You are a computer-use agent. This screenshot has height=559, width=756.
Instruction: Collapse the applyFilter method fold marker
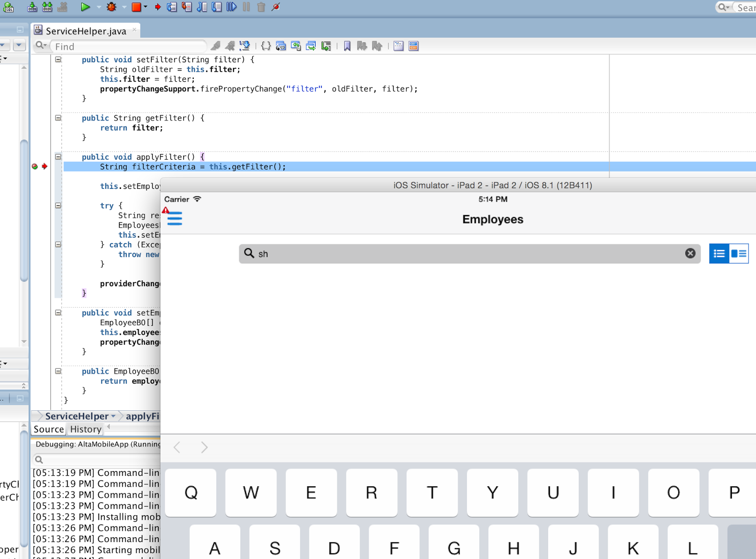click(x=58, y=157)
